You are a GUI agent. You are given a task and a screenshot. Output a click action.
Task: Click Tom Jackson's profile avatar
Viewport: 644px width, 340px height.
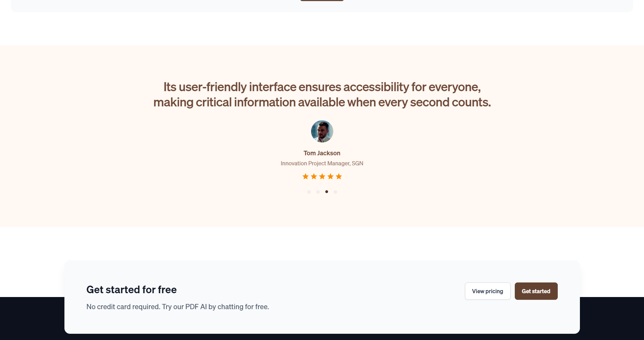pos(322,131)
